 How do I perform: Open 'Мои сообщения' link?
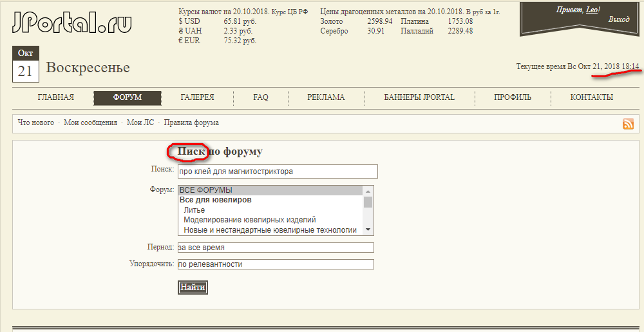(x=90, y=122)
